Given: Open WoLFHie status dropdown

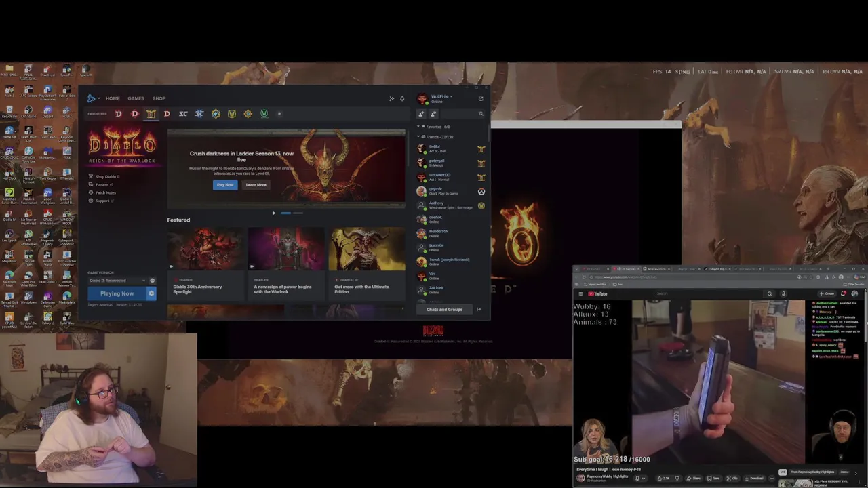Looking at the screenshot, I should pos(442,96).
